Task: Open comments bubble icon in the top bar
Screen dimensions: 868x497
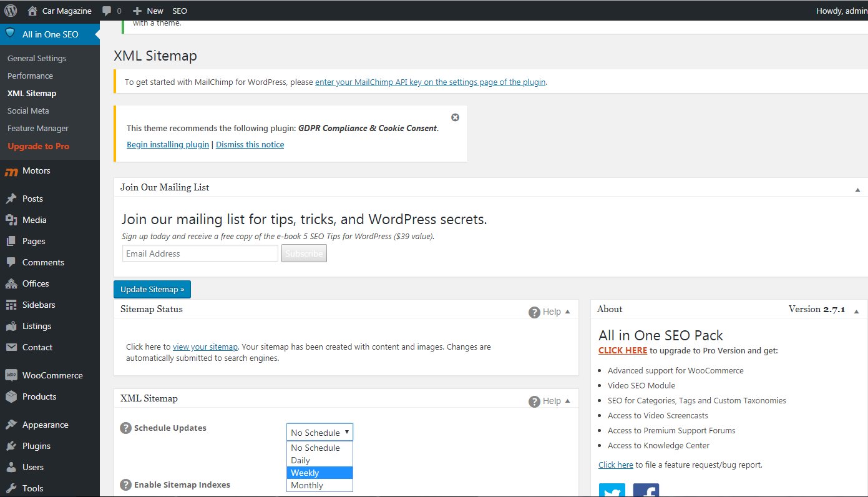Action: pyautogui.click(x=107, y=11)
